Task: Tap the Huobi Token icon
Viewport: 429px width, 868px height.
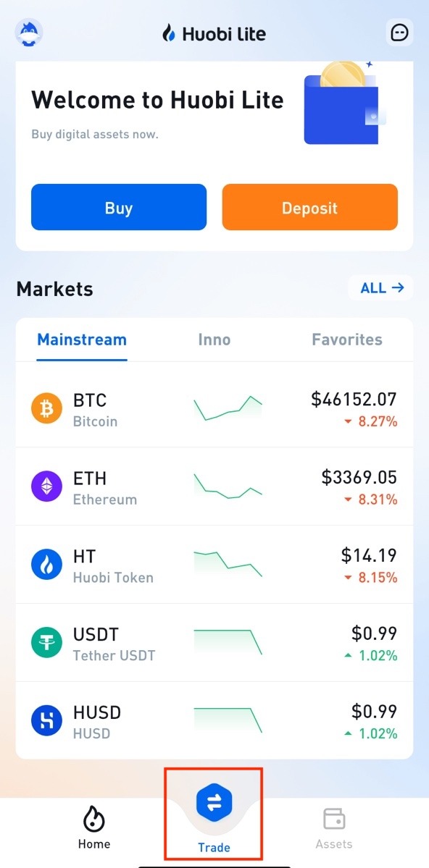Action: pyautogui.click(x=46, y=565)
